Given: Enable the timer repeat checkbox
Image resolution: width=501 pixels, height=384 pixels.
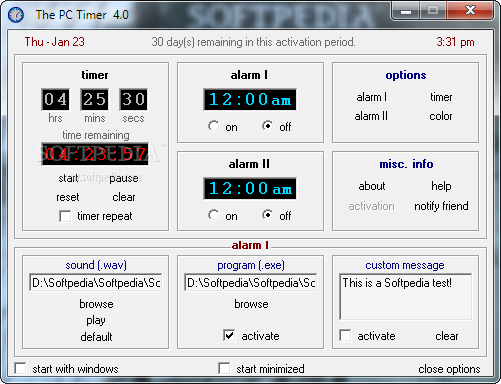Looking at the screenshot, I should (65, 216).
